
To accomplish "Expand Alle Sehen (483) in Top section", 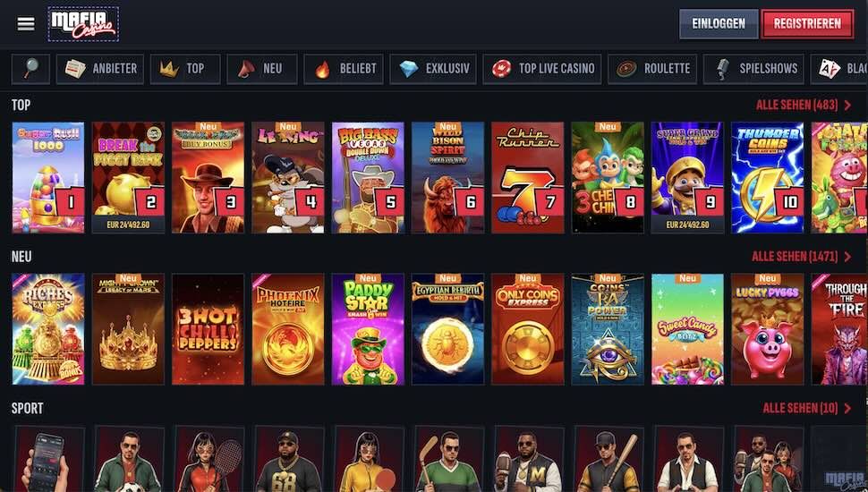I will [804, 105].
